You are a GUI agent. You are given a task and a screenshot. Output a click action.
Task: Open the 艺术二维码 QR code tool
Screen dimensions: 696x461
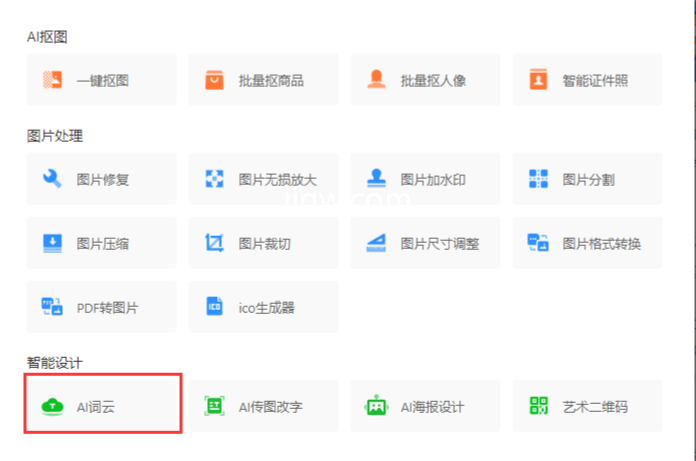[587, 406]
